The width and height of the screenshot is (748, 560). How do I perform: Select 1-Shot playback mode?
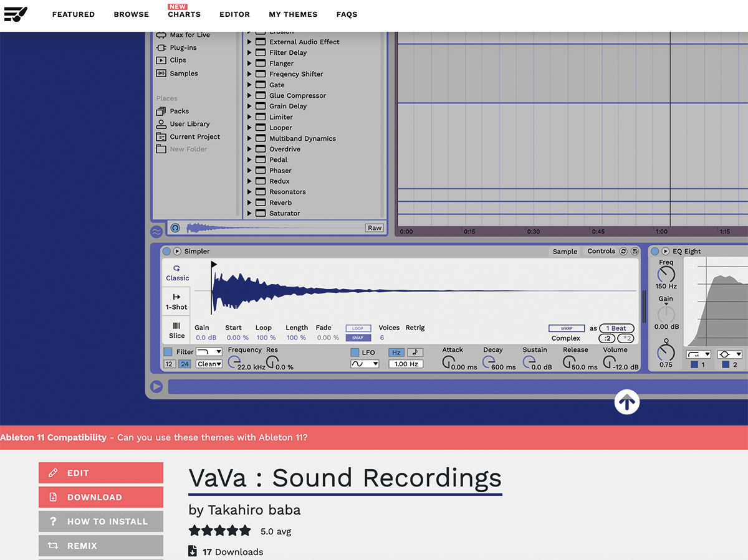tap(176, 301)
